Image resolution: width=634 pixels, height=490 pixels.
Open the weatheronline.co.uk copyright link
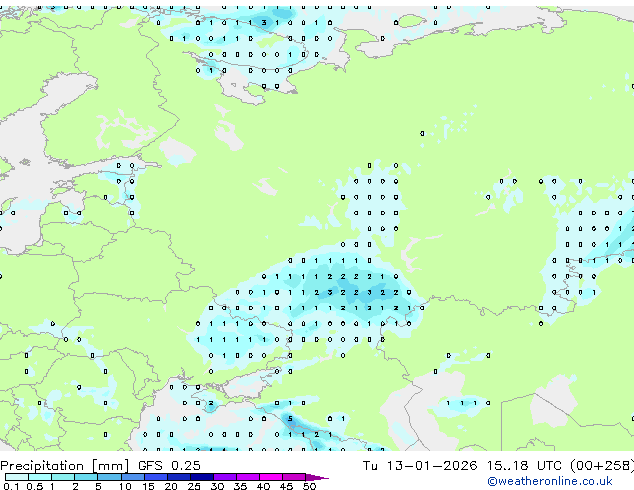tap(550, 481)
